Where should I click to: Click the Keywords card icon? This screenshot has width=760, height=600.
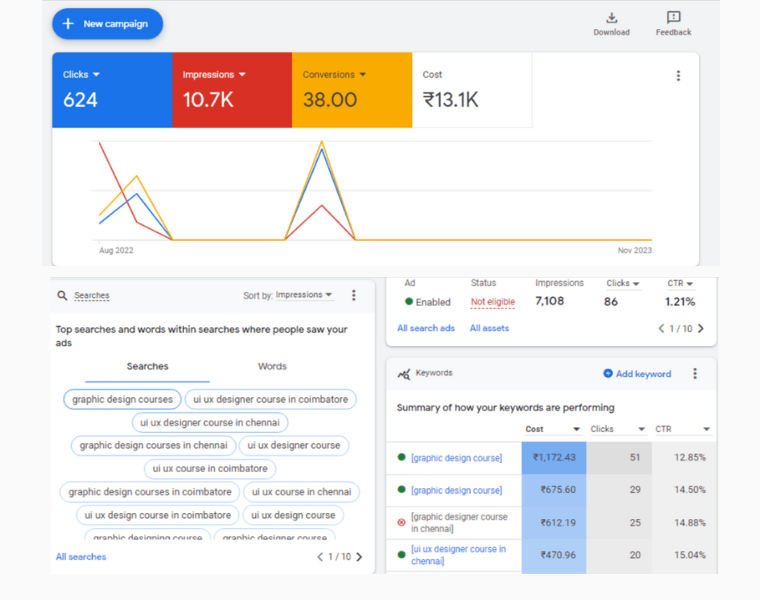[403, 374]
